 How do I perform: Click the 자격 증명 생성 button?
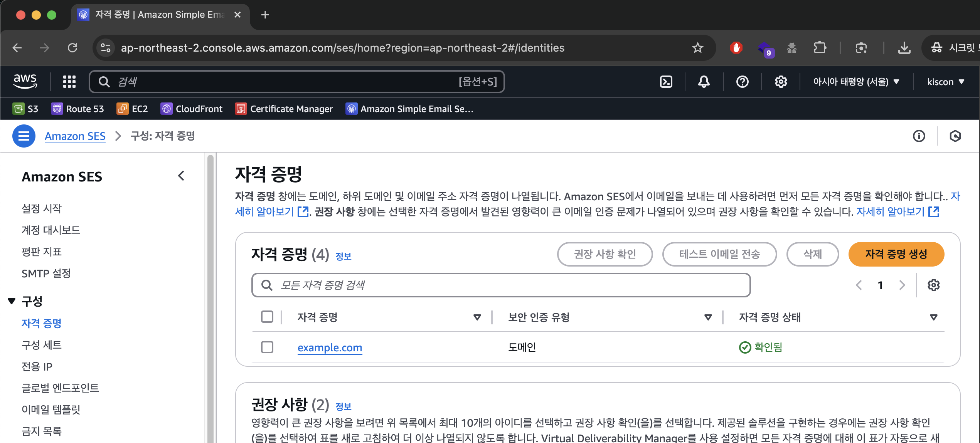[896, 254]
